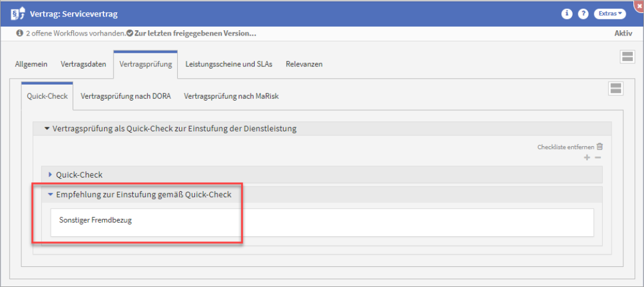The width and height of the screenshot is (644, 287).
Task: Select the Vertragsprüfung tab
Action: (145, 64)
